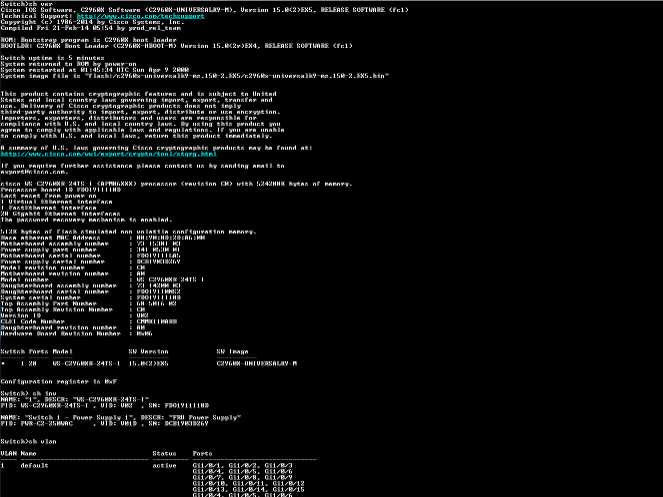Click the 'BOOTLDR: C2960X Boot Loader' line
663x497 pixels.
[176, 46]
